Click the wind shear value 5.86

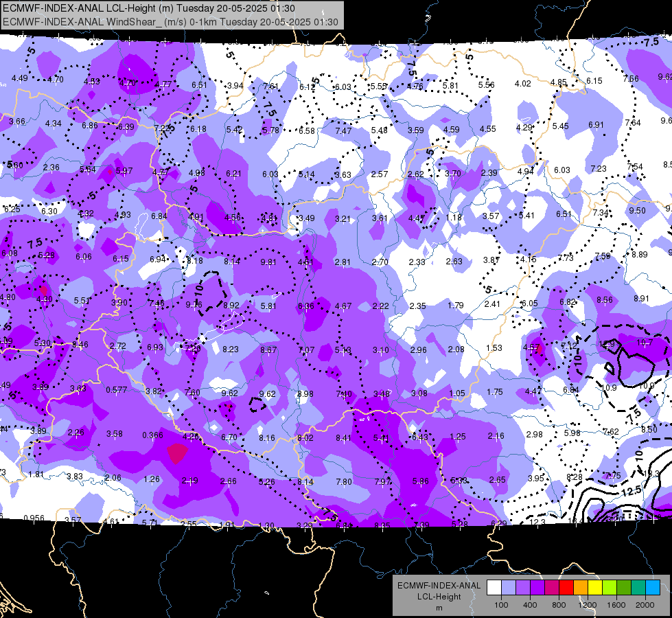click(x=420, y=481)
